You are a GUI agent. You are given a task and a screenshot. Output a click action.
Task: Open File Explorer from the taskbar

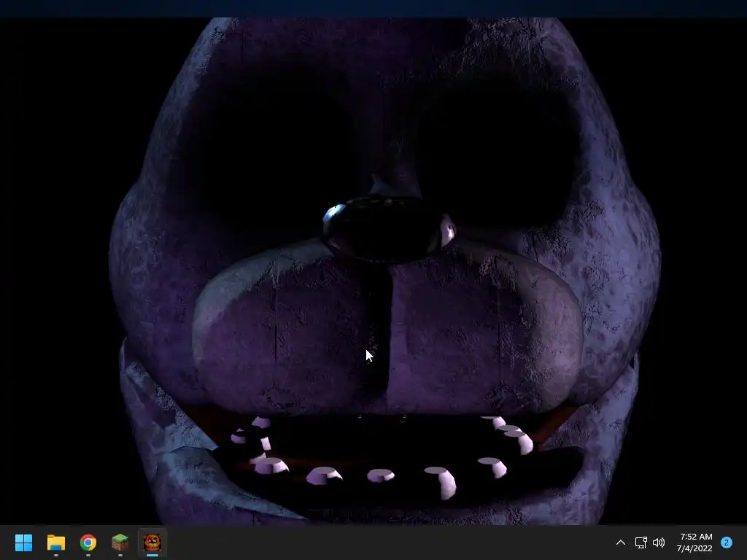point(55,542)
